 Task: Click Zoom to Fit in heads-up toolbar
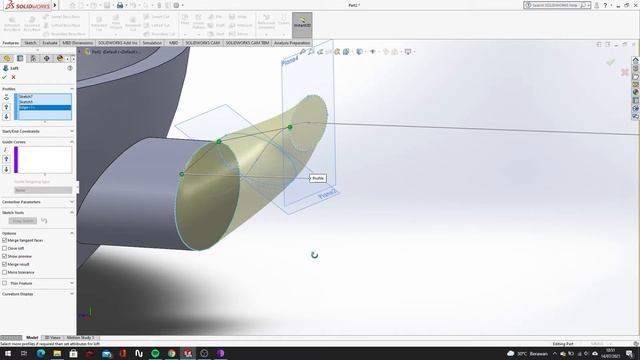pos(302,52)
